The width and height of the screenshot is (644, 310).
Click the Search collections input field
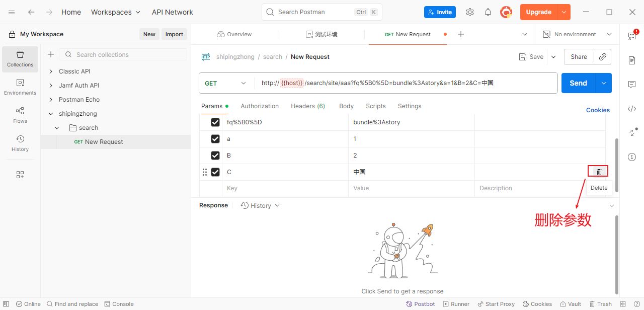click(x=128, y=55)
